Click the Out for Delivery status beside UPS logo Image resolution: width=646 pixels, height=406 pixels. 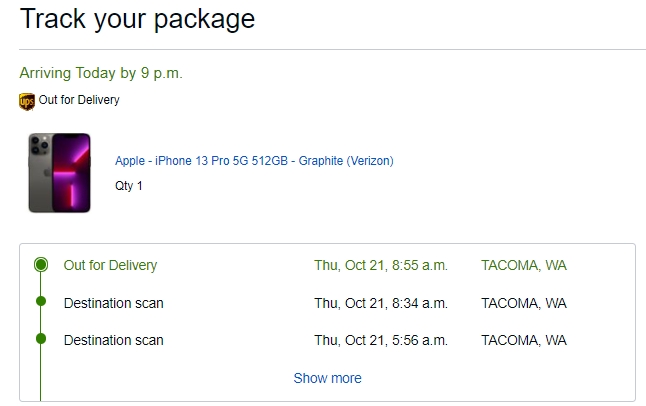(x=79, y=100)
